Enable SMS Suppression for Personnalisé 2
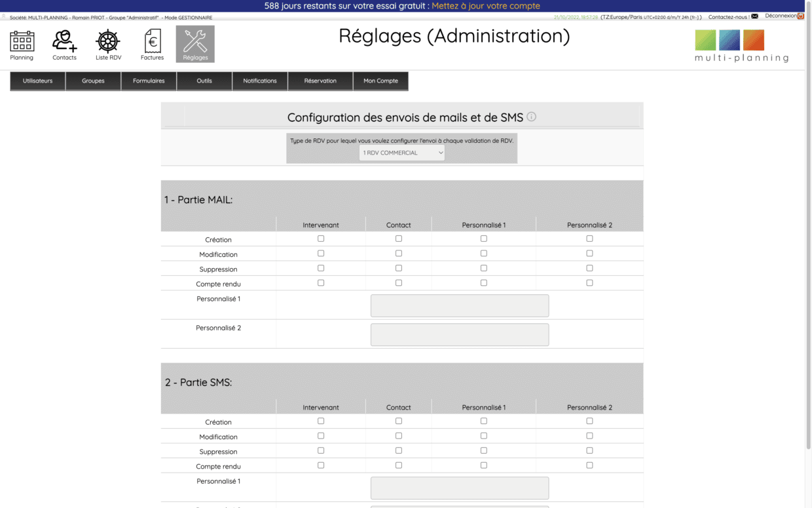 [589, 450]
